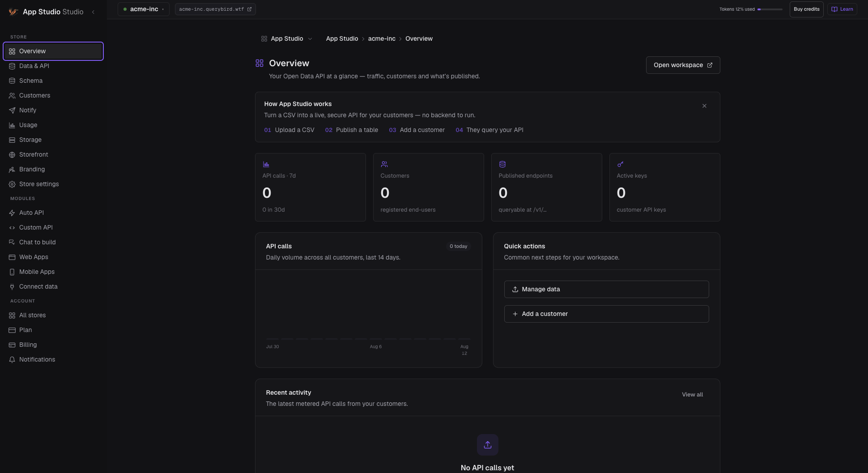Click the Manage data quick action
This screenshot has height=473, width=868.
[x=606, y=289]
